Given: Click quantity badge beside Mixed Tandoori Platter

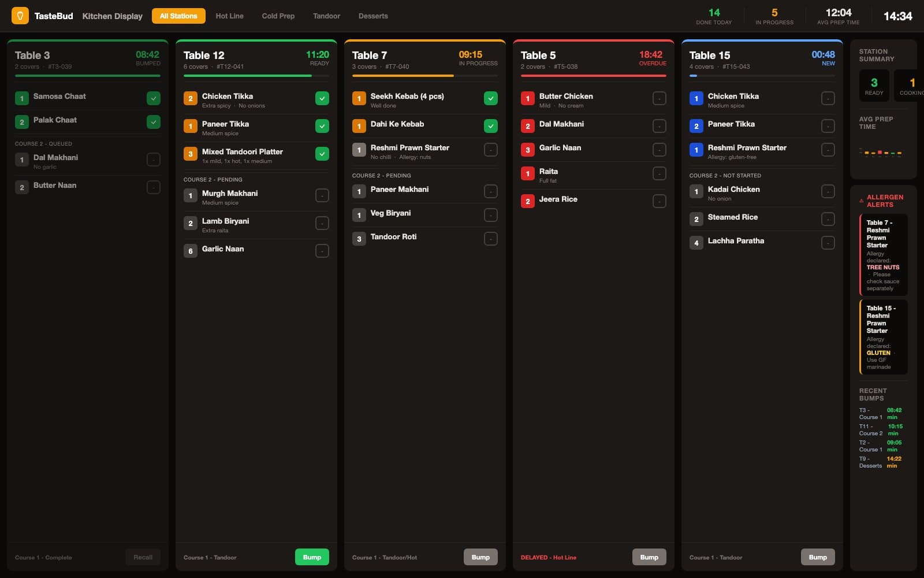Looking at the screenshot, I should click(x=191, y=154).
